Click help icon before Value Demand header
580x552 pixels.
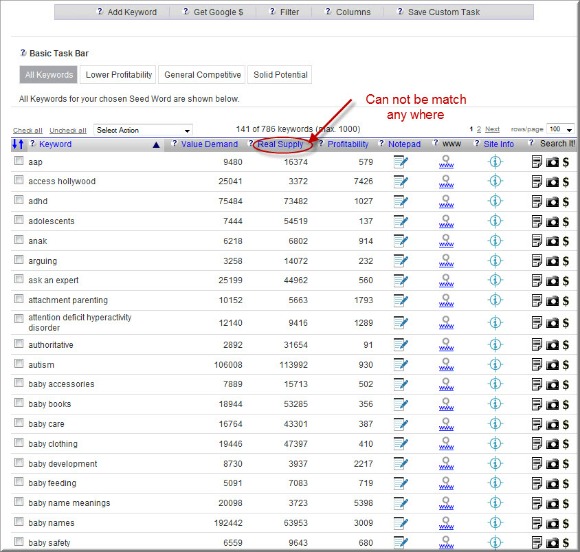tap(175, 144)
